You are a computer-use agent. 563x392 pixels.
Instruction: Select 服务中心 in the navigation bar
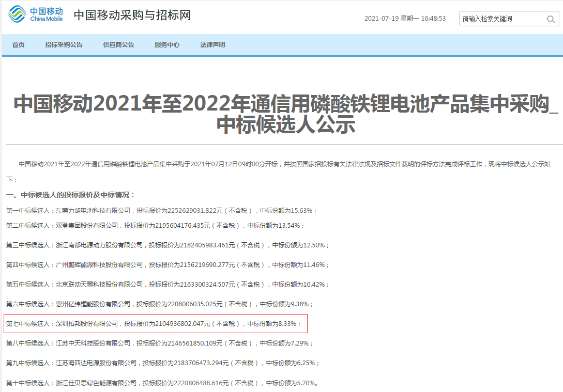click(167, 45)
